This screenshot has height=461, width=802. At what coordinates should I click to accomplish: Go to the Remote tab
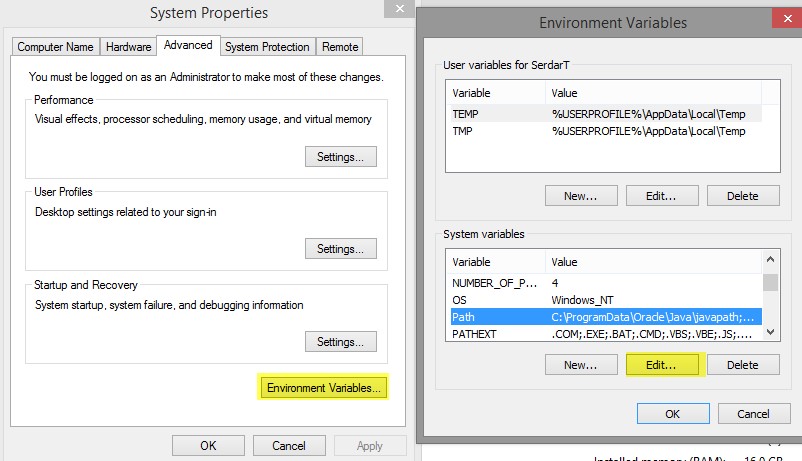click(340, 46)
